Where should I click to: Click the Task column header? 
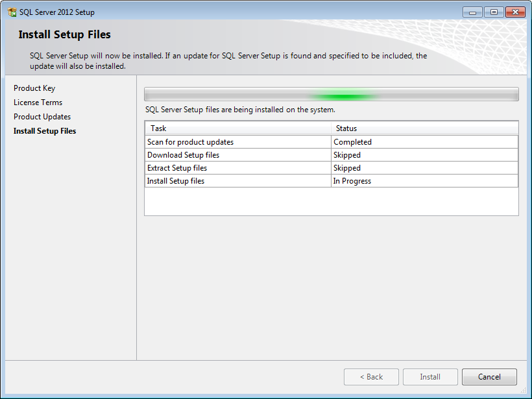pyautogui.click(x=238, y=128)
